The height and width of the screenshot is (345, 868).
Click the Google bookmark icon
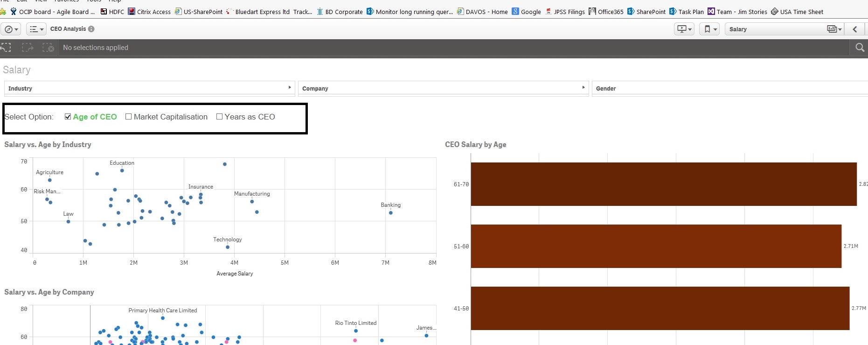click(515, 11)
